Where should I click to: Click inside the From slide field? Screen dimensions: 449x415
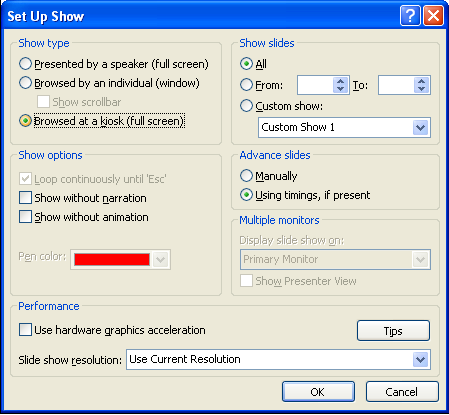[x=315, y=85]
